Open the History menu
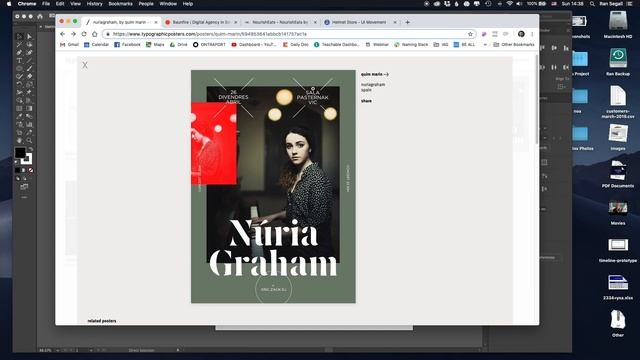This screenshot has width=640, height=360. pyautogui.click(x=94, y=4)
